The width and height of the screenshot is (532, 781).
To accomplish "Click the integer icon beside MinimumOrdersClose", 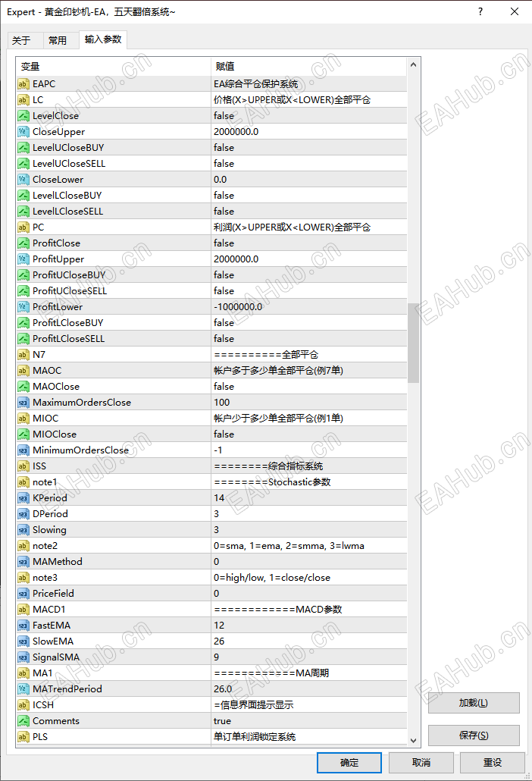I will pyautogui.click(x=23, y=450).
